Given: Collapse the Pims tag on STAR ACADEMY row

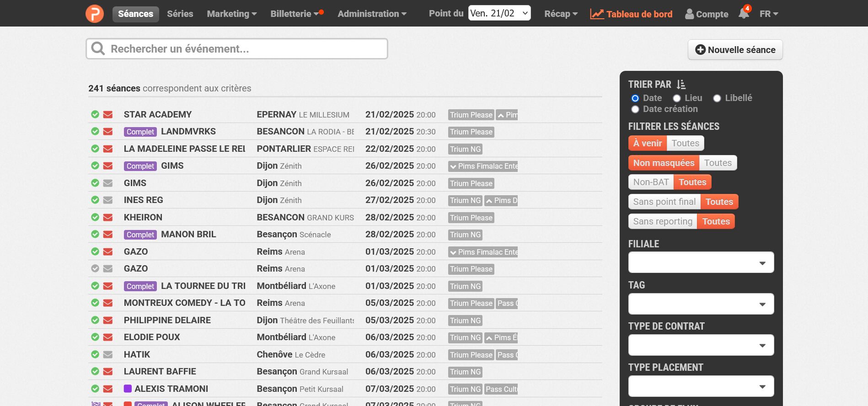Looking at the screenshot, I should [507, 115].
